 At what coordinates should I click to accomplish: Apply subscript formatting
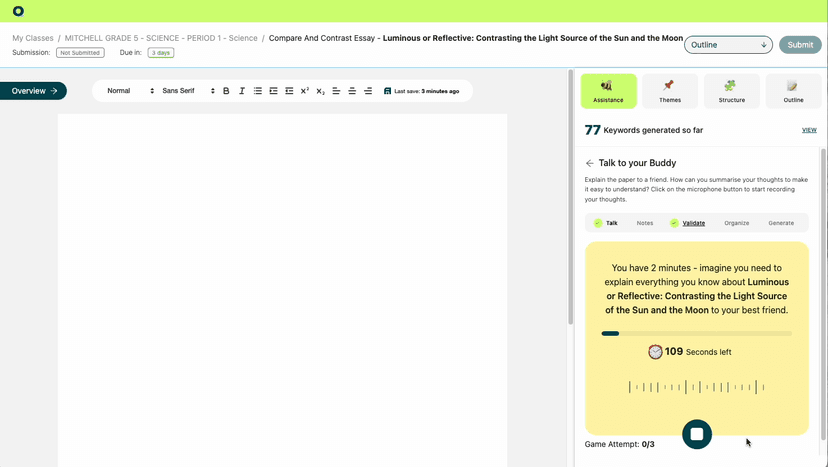(321, 91)
